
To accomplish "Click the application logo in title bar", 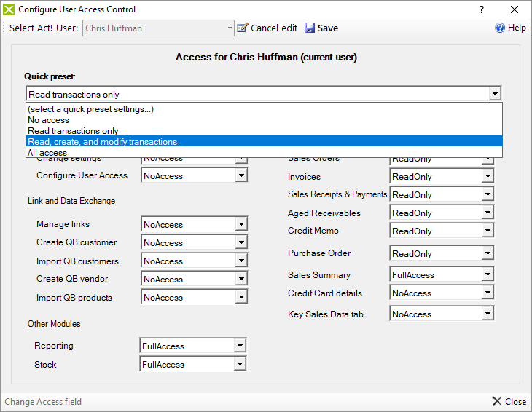I will tap(9, 9).
